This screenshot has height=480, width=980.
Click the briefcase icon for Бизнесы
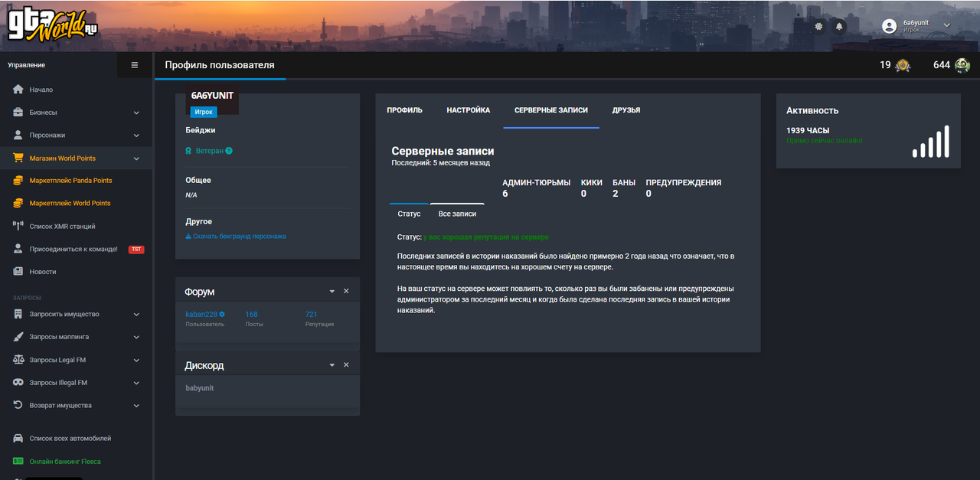18,113
